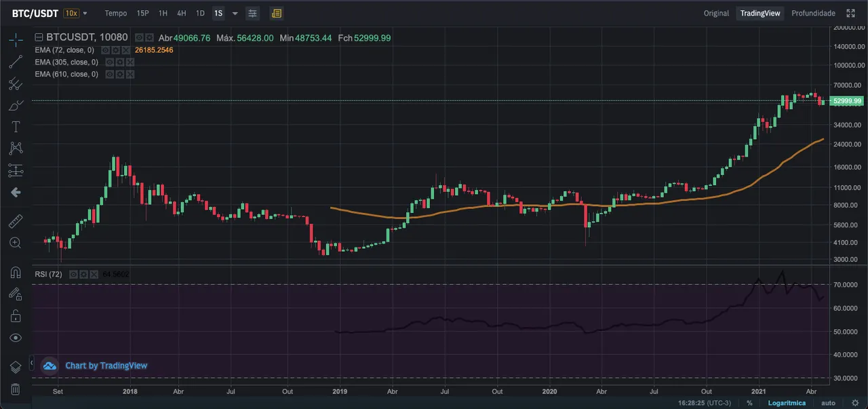Select the ruler measure tool

[x=16, y=221]
